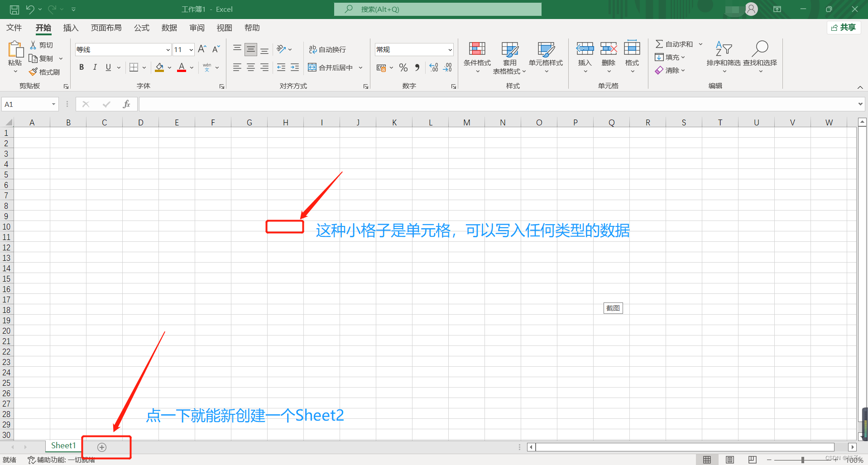The width and height of the screenshot is (868, 465).
Task: Add new sheet with plus icon
Action: [x=102, y=447]
